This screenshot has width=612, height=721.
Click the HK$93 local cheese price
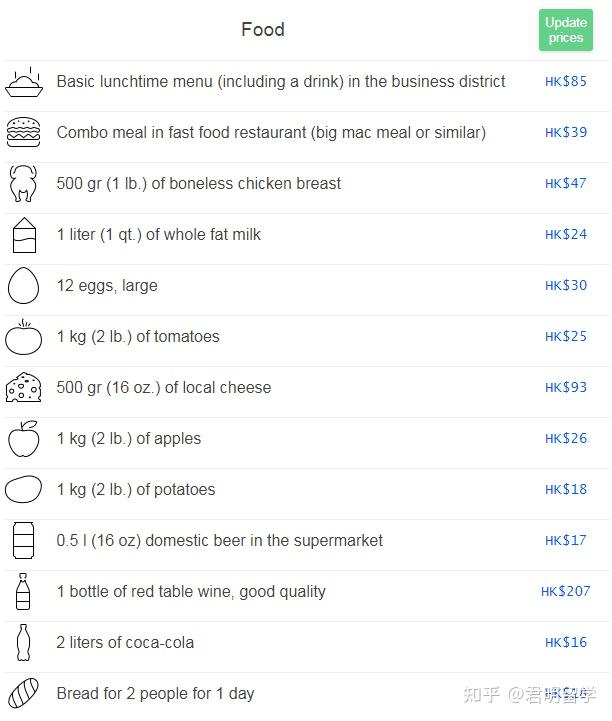(566, 388)
